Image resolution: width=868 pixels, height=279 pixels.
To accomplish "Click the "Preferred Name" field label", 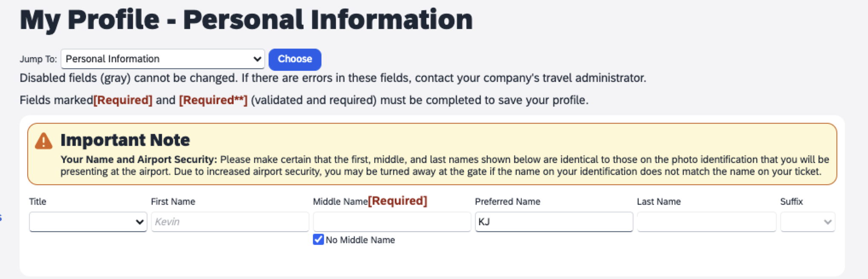I will click(507, 202).
